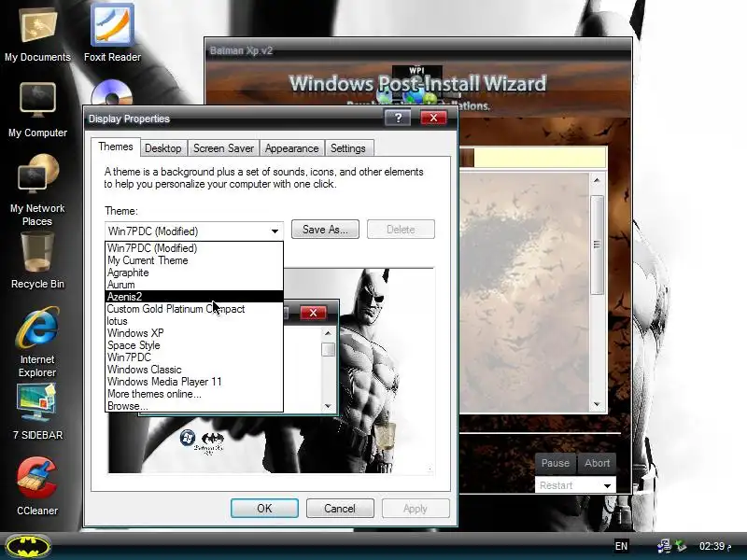The width and height of the screenshot is (747, 560).
Task: Click the WPI list scrollbar thumb
Action: coord(597,245)
